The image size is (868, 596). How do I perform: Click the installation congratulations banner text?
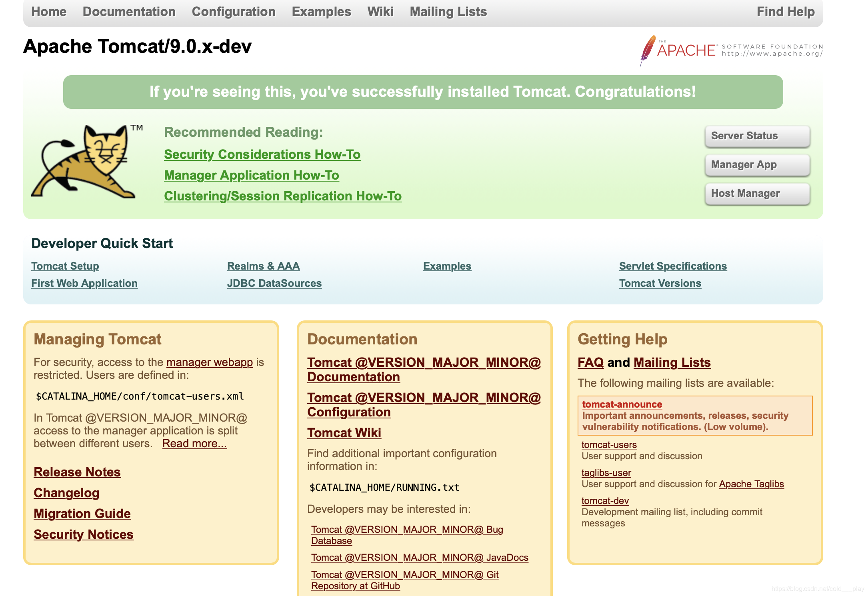click(x=423, y=92)
